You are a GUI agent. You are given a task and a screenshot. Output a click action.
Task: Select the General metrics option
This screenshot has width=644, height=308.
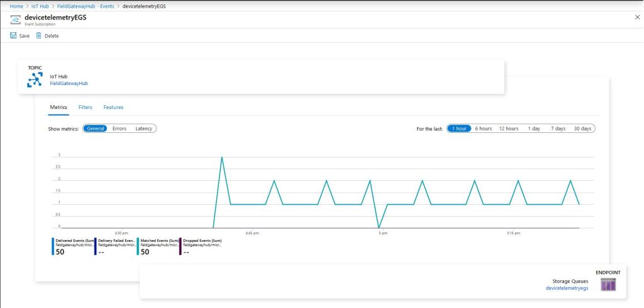pos(96,128)
